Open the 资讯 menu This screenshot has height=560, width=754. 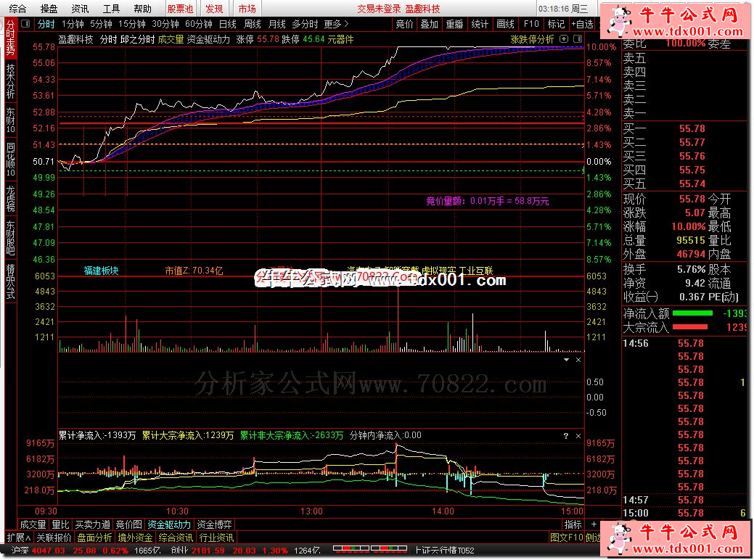[80, 9]
